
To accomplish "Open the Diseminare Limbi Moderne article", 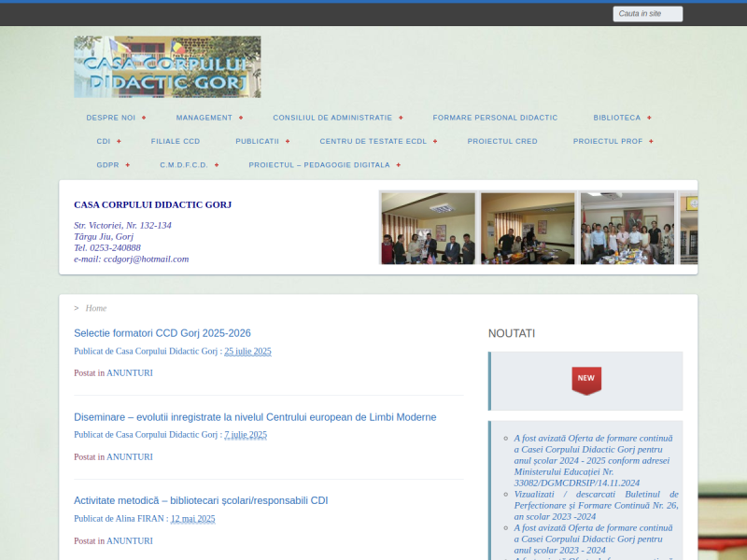I will click(255, 417).
